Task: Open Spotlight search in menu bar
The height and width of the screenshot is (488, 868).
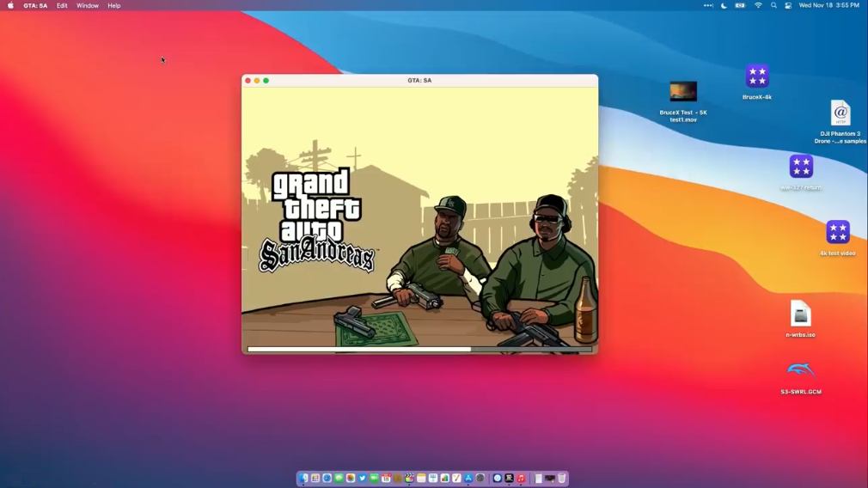Action: coord(773,5)
